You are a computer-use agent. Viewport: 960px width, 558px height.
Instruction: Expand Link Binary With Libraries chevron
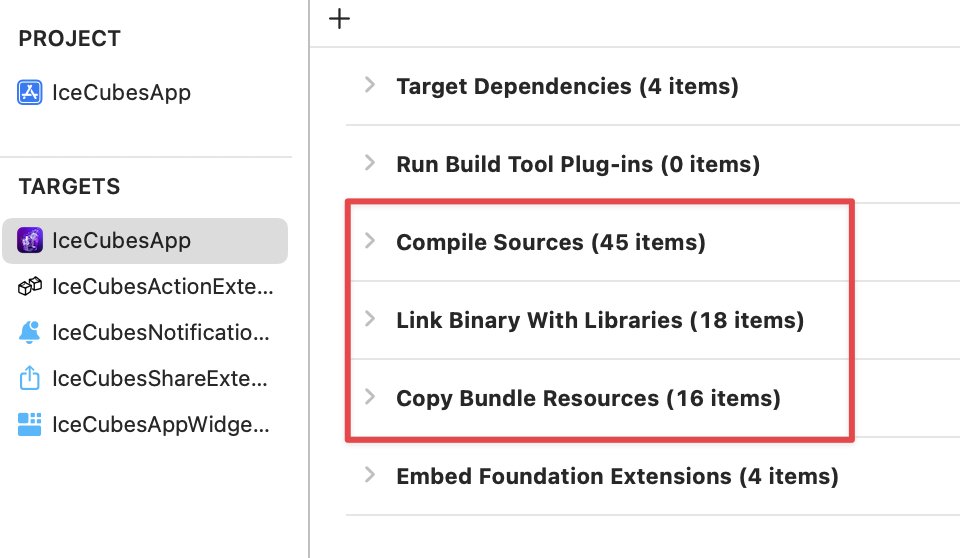370,320
